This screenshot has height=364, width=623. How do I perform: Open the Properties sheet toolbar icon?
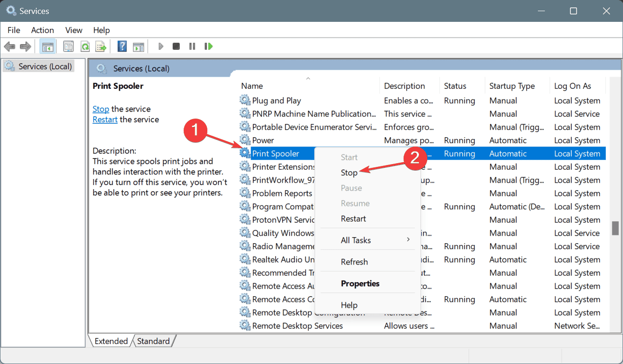69,46
